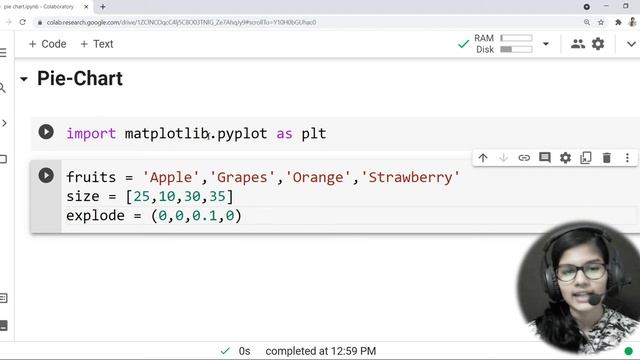Screen dimensions: 640x360
Task: Add a new Code cell
Action: [47, 44]
